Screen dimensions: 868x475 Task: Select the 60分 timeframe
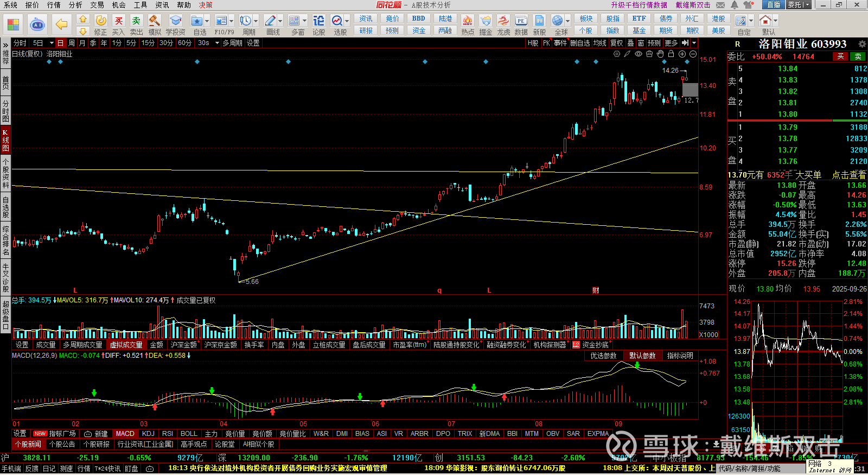tap(184, 43)
